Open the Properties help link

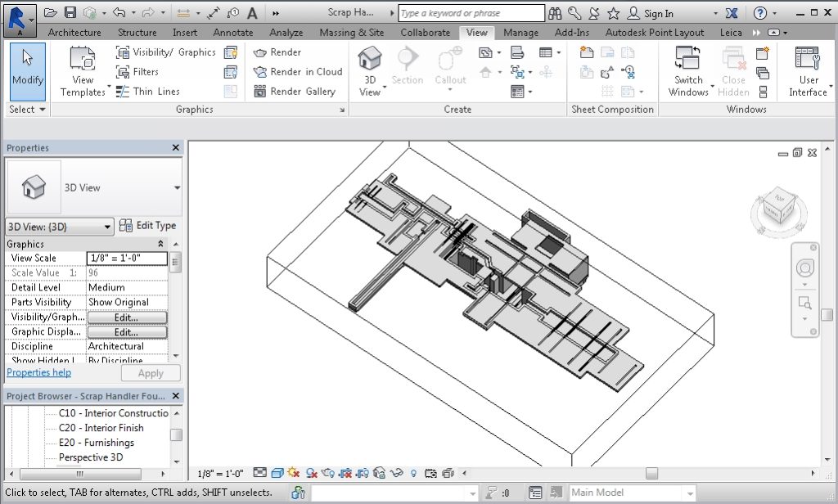38,372
